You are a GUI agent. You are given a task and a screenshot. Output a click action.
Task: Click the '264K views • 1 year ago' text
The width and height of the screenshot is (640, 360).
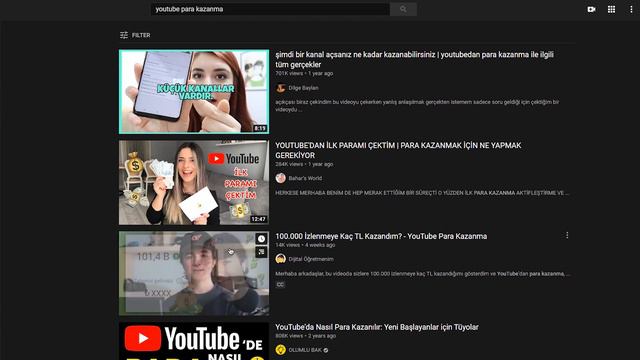click(304, 164)
